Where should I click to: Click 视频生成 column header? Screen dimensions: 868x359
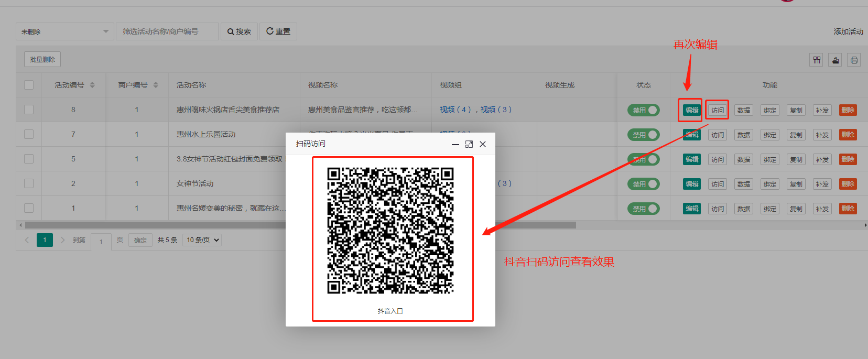[560, 85]
